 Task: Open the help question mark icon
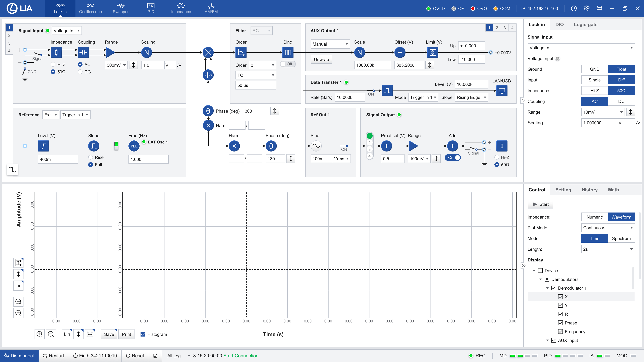[x=574, y=9]
